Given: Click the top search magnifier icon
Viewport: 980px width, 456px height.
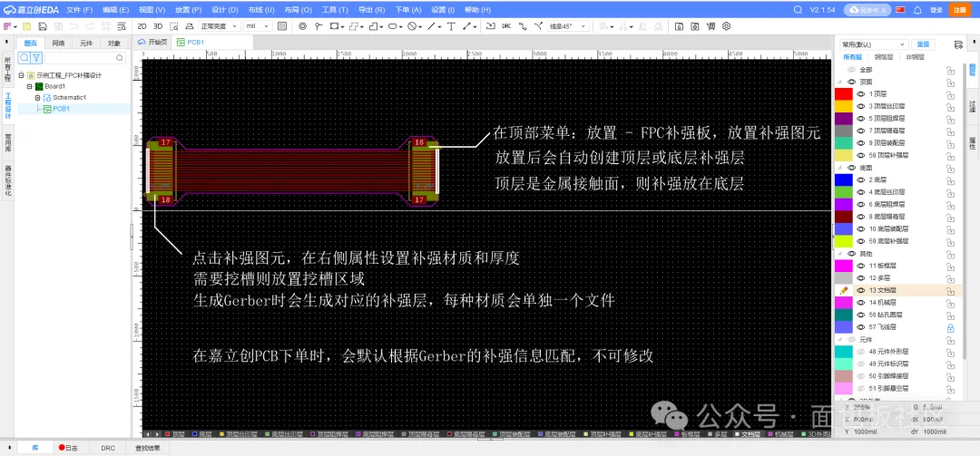Looking at the screenshot, I should pos(798,10).
